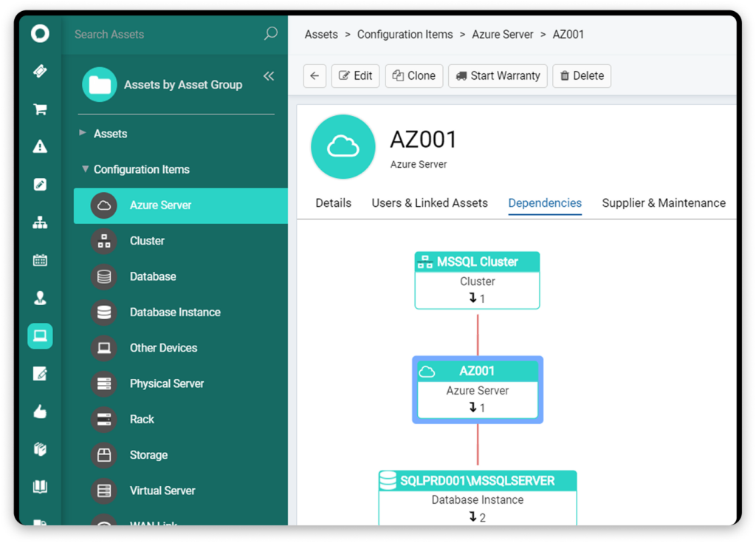Open the Supplier & Maintenance tab
The height and width of the screenshot is (543, 756).
[663, 203]
